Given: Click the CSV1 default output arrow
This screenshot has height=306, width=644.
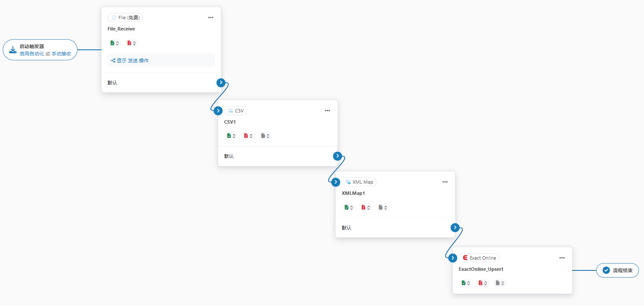Looking at the screenshot, I should click(338, 156).
